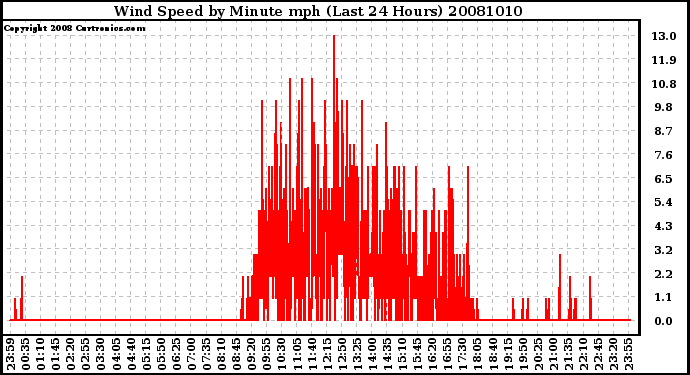Click the 9.8 y-axis label
This screenshot has height=375, width=690.
tap(664, 107)
